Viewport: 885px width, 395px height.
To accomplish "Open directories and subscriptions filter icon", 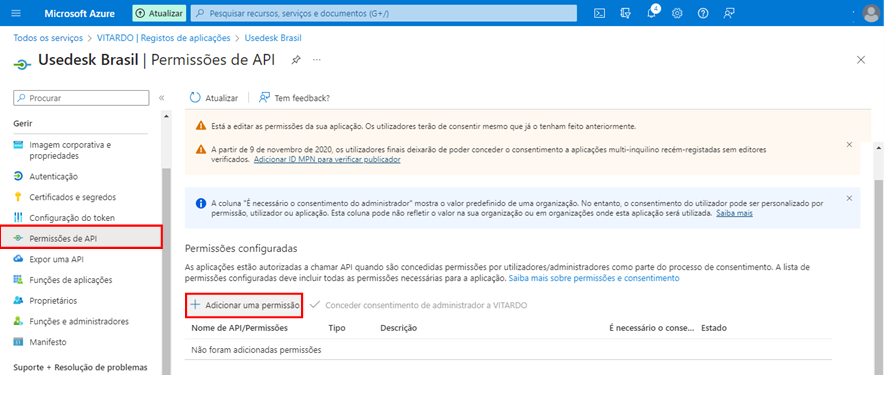I will (625, 13).
